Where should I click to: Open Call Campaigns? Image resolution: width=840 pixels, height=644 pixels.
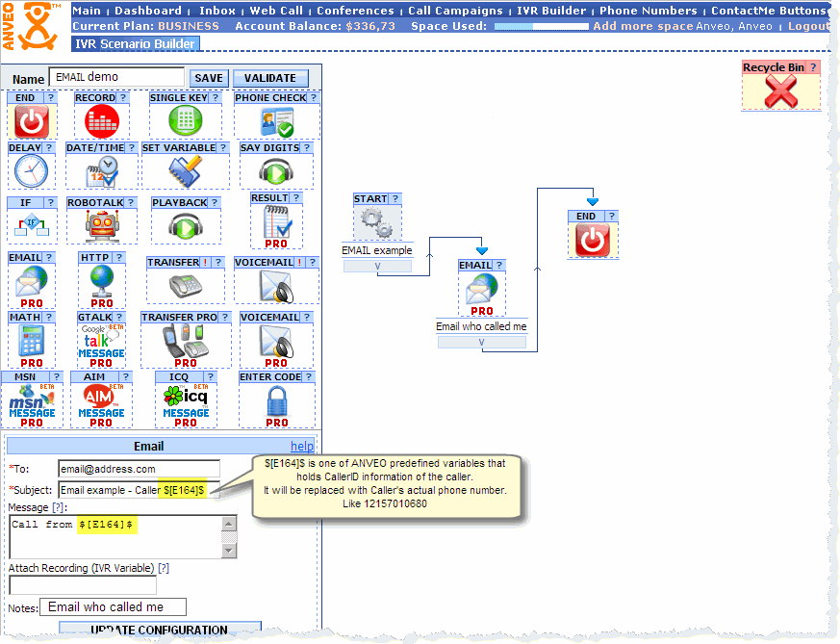tap(455, 11)
